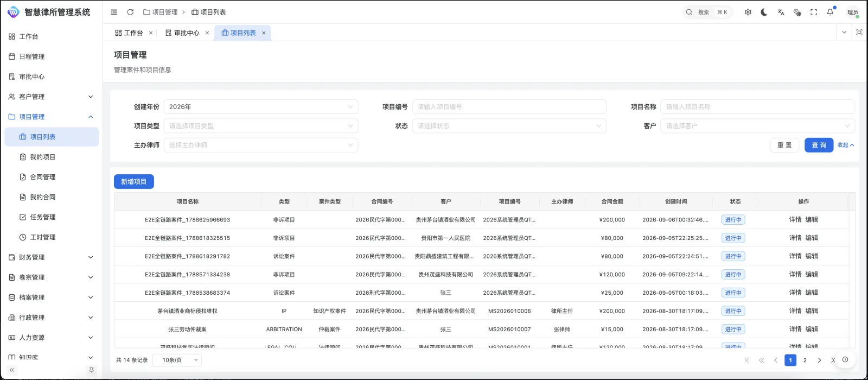Image resolution: width=868 pixels, height=380 pixels.
Task: Open 任务管理 in sidebar
Action: 52,217
